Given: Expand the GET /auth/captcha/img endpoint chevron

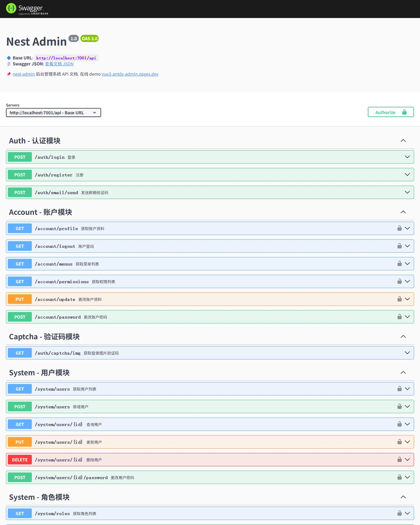Looking at the screenshot, I should click(407, 353).
